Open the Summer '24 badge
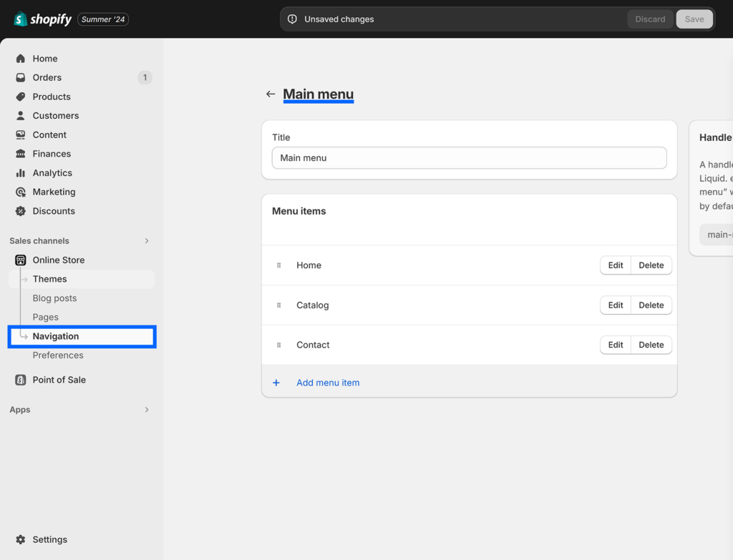 point(103,19)
